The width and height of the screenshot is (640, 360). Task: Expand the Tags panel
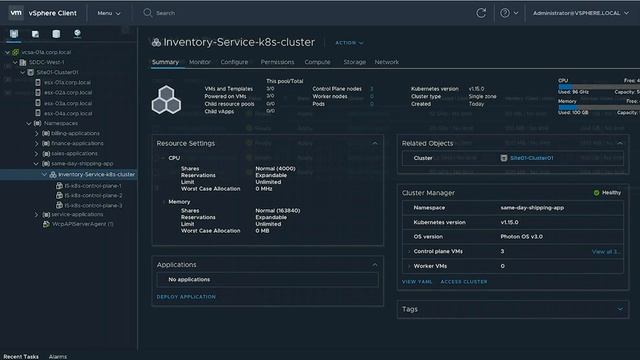tap(620, 309)
